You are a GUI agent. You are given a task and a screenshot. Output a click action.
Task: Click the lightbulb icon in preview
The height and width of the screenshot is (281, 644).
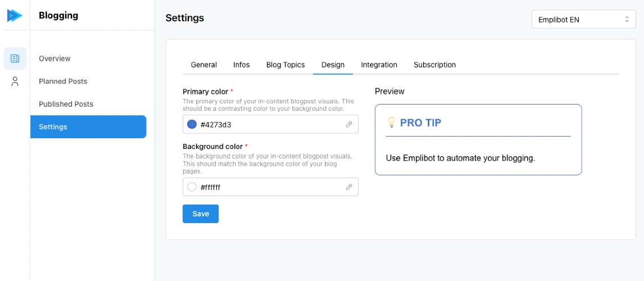click(x=392, y=122)
